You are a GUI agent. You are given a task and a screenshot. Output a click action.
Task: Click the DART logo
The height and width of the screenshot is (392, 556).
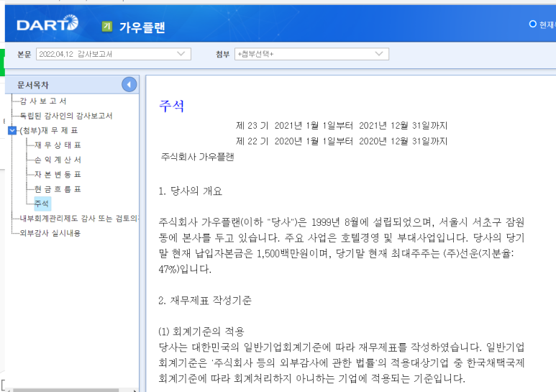point(47,24)
